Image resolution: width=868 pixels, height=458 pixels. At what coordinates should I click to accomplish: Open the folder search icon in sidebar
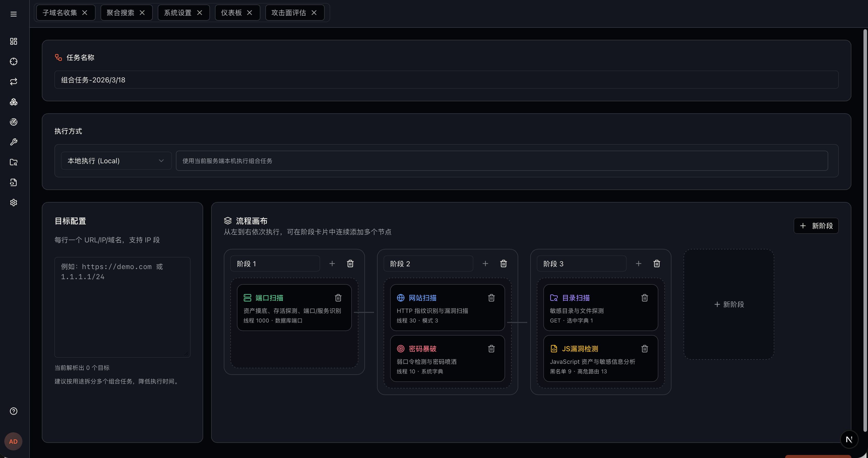pos(13,162)
